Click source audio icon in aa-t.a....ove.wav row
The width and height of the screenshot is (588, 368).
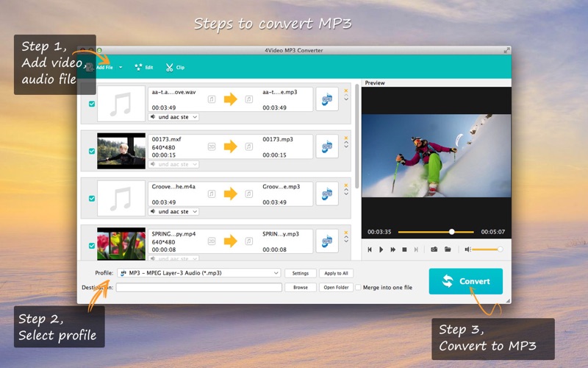212,99
